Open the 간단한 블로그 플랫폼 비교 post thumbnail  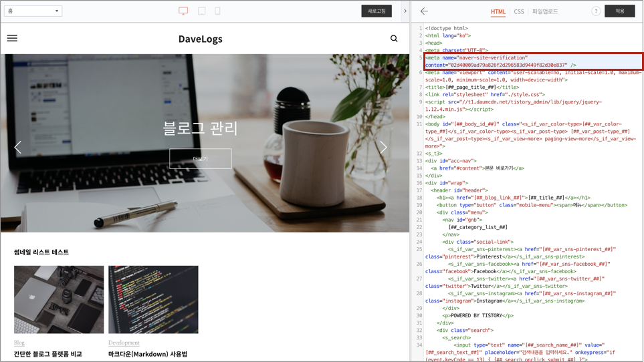click(59, 299)
